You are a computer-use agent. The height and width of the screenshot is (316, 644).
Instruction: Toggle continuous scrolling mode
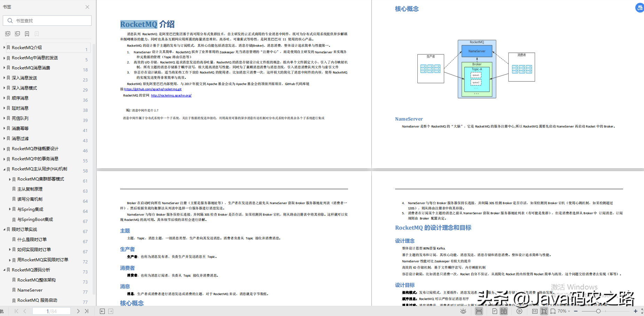tap(479, 311)
